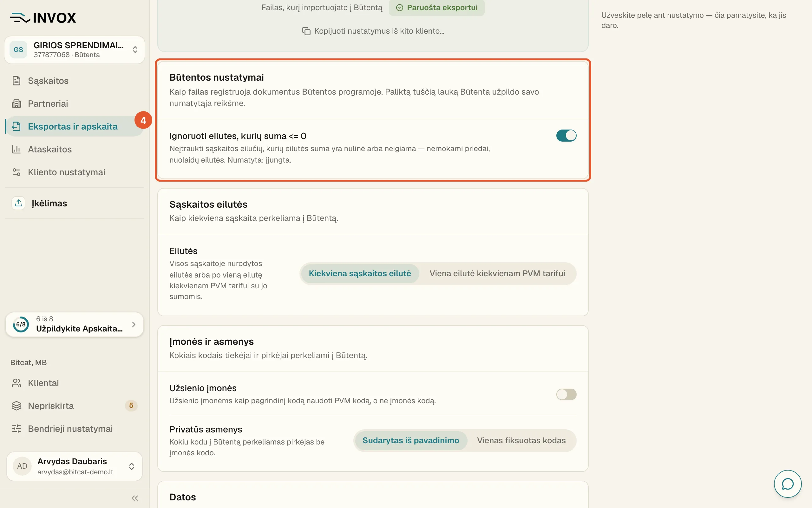Click the Datos section heading

tap(182, 497)
